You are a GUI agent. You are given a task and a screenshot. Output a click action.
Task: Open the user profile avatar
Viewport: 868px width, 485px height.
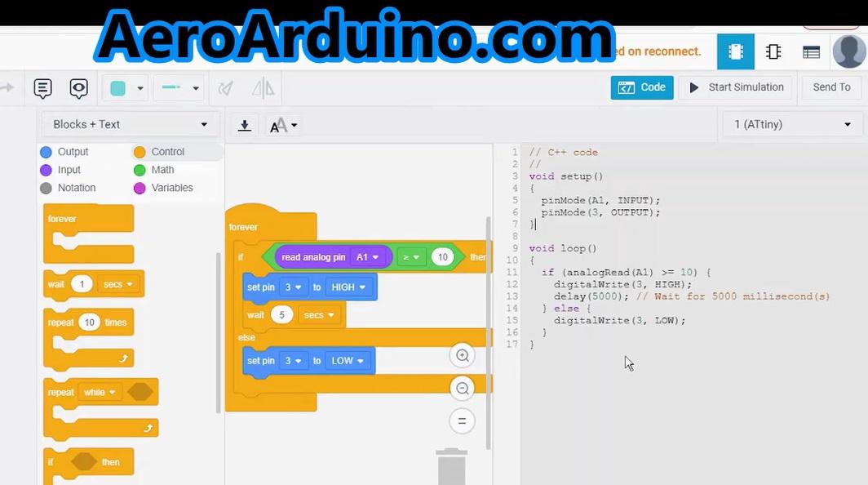click(x=848, y=51)
